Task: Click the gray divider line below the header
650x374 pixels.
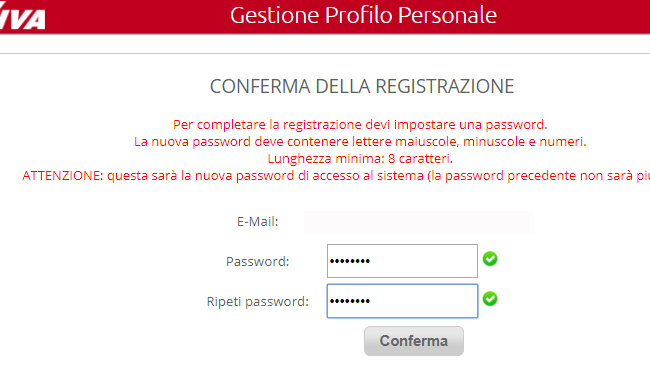Action: (x=325, y=53)
